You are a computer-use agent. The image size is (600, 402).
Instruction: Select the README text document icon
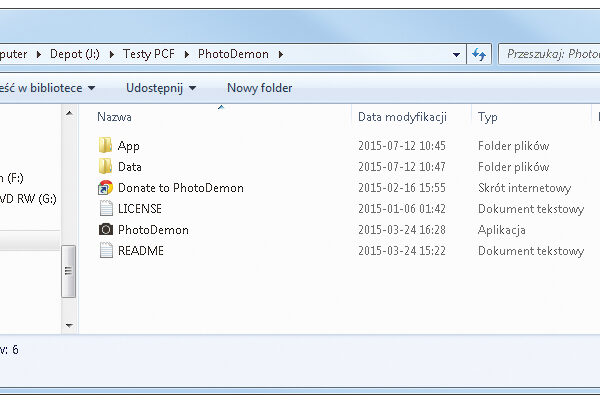(x=106, y=251)
